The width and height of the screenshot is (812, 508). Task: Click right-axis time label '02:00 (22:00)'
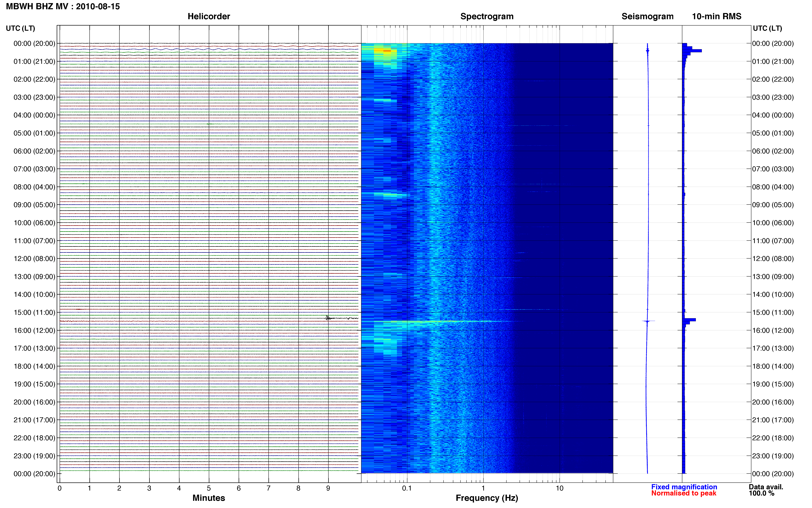click(773, 79)
